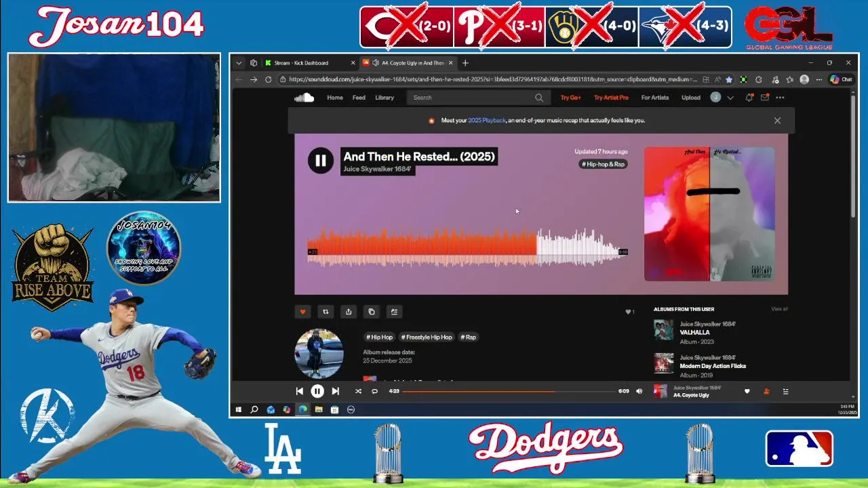
Task: Open SoundCloud notifications bell
Action: pos(749,98)
